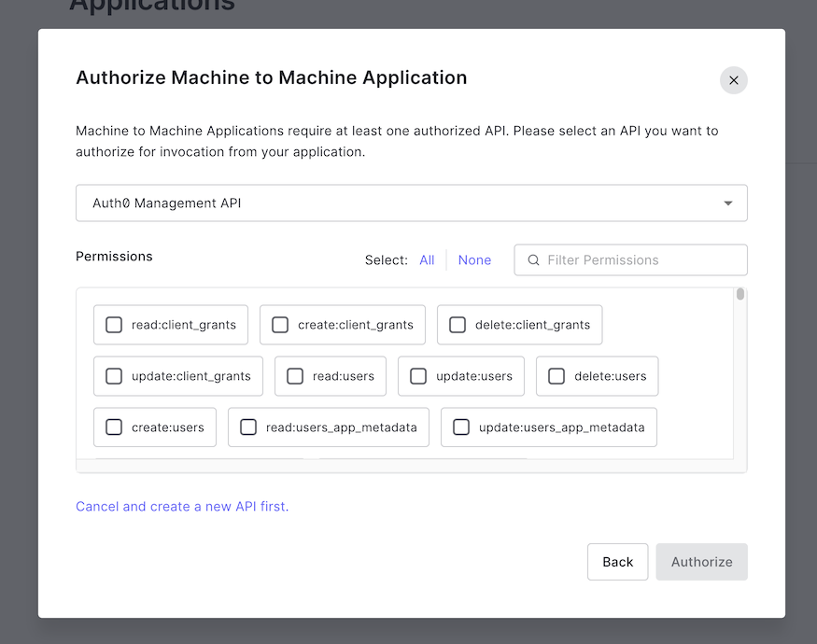This screenshot has width=817, height=644.
Task: Toggle the read:users checkbox
Action: click(295, 376)
